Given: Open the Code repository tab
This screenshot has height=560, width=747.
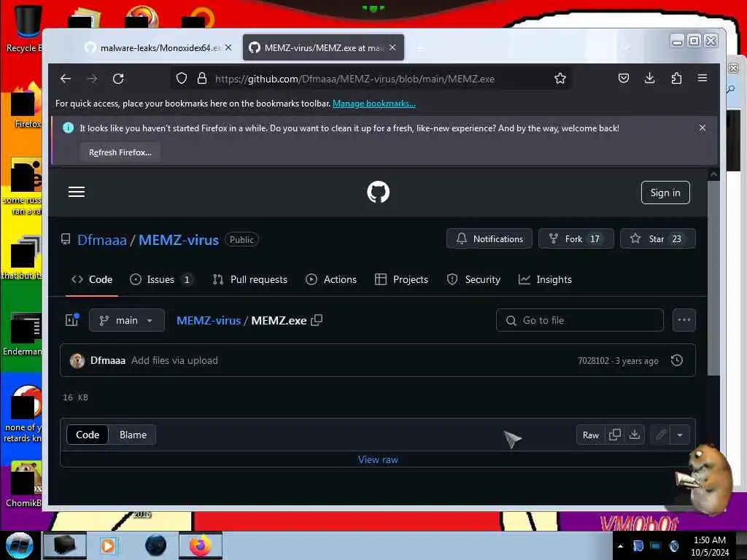Looking at the screenshot, I should point(92,279).
